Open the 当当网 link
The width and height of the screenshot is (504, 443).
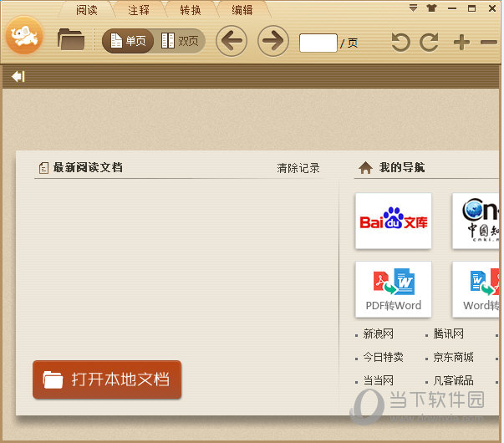point(379,380)
